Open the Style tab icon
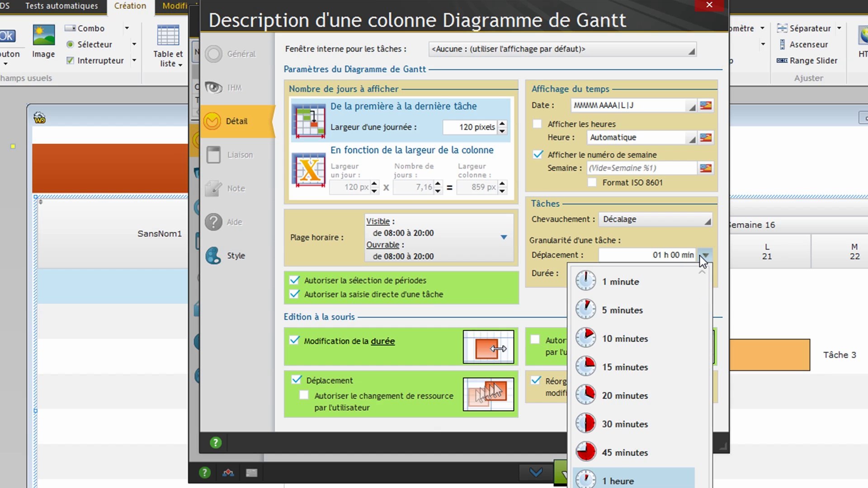 [x=213, y=256]
